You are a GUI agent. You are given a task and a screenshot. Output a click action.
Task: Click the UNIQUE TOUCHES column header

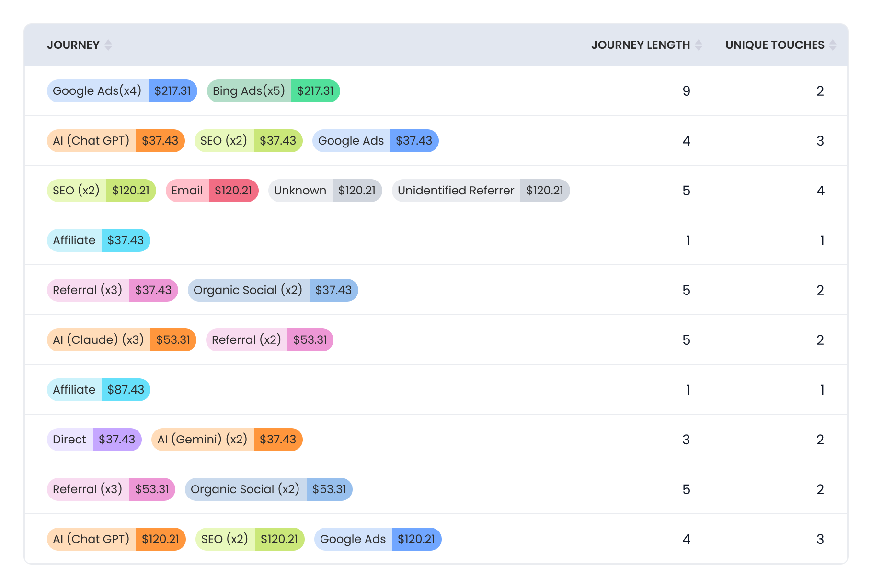[775, 45]
